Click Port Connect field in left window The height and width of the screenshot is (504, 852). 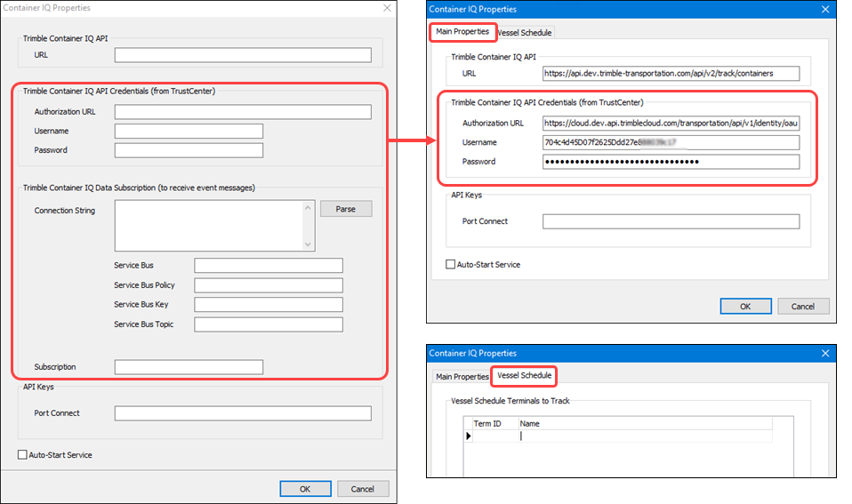tap(243, 413)
